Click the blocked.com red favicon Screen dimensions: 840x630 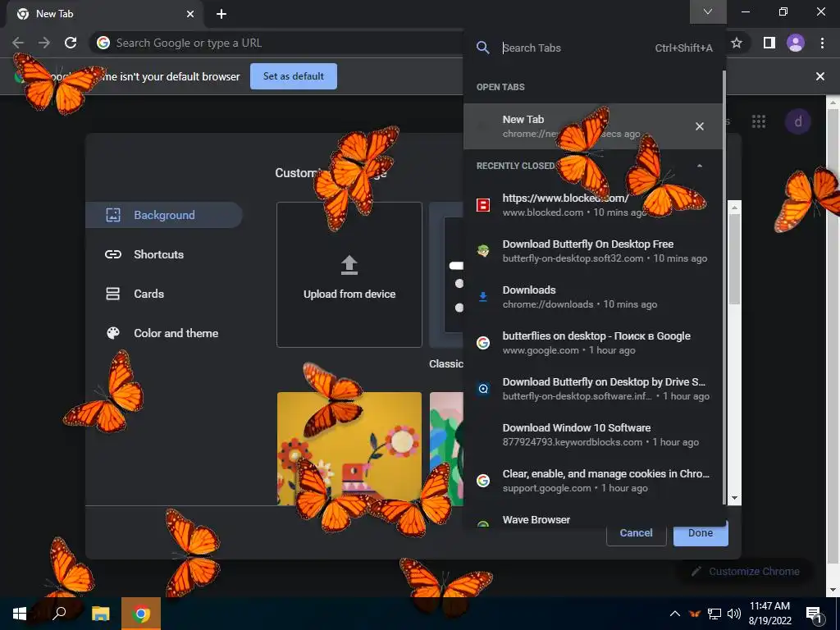coord(483,204)
